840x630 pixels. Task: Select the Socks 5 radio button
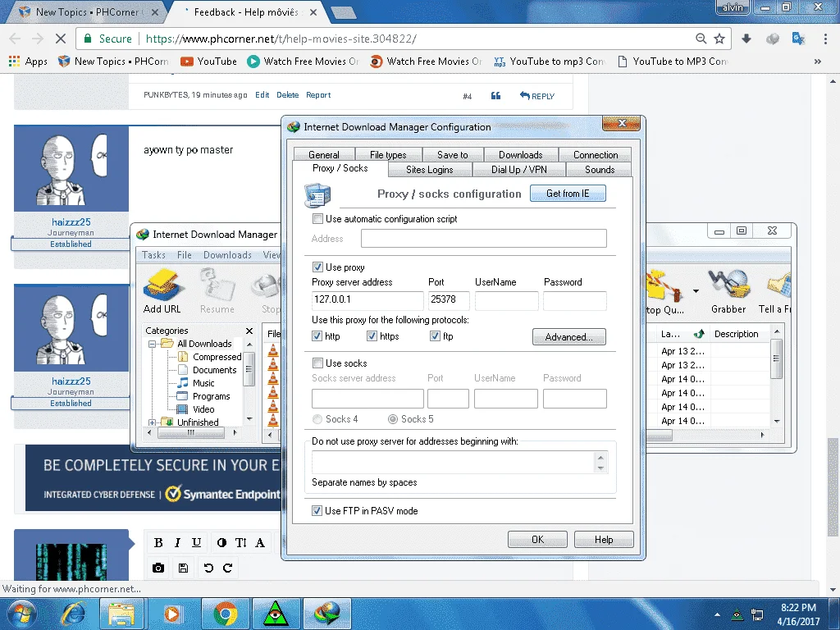click(x=393, y=419)
